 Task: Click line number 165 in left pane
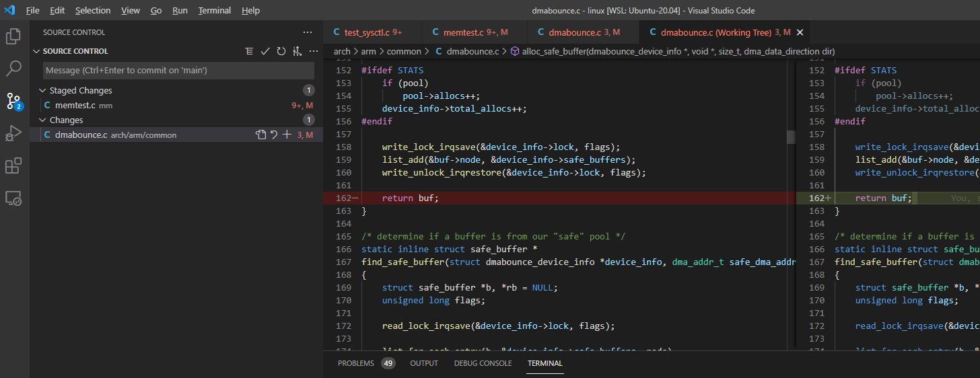(x=343, y=237)
